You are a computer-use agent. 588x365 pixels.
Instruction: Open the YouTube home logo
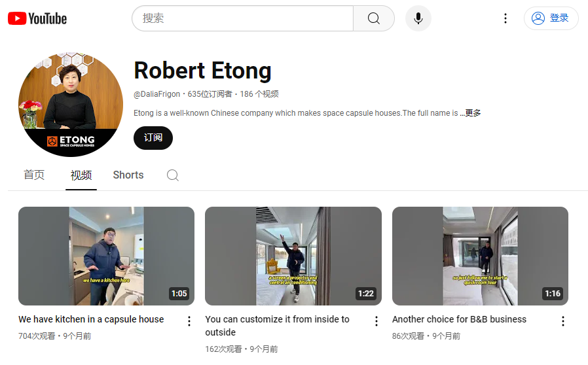pyautogui.click(x=37, y=18)
